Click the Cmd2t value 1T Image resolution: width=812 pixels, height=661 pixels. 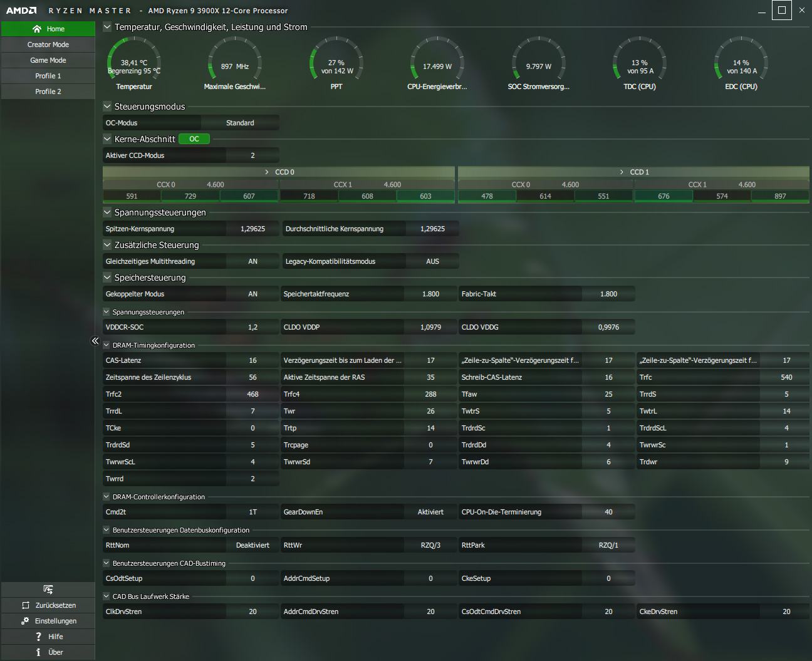[x=252, y=512]
